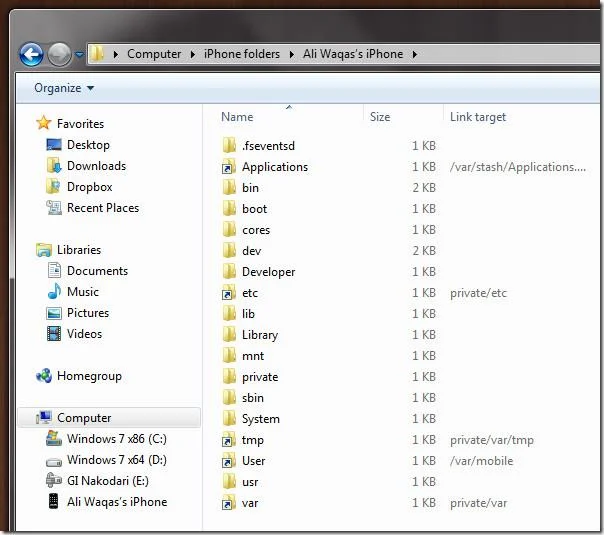Open the Music library icon
Image resolution: width=604 pixels, height=535 pixels.
coord(54,292)
